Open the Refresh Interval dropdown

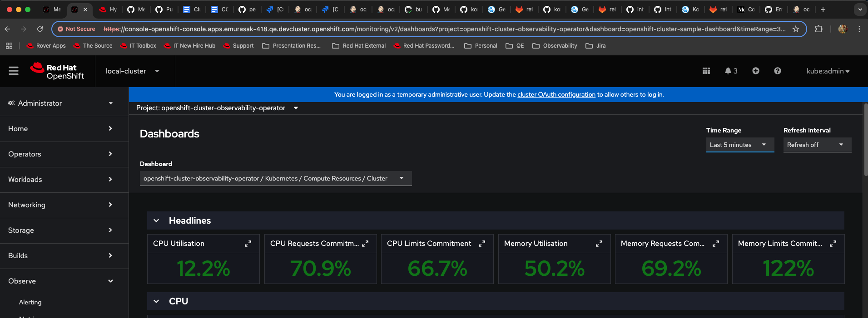[x=817, y=145]
